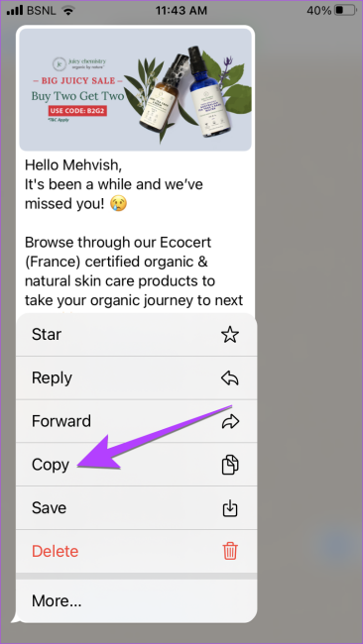The height and width of the screenshot is (644, 363).
Task: Choose Copy from the menu
Action: (137, 465)
